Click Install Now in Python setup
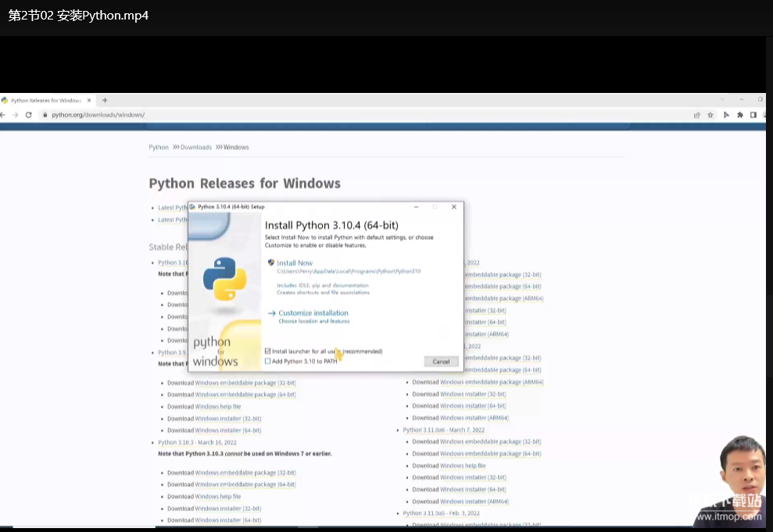Image resolution: width=773 pixels, height=532 pixels. tap(294, 263)
